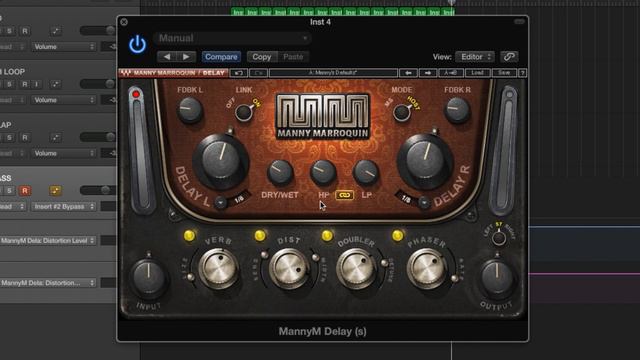
Task: Click the Waves redo button
Action: pyautogui.click(x=258, y=73)
